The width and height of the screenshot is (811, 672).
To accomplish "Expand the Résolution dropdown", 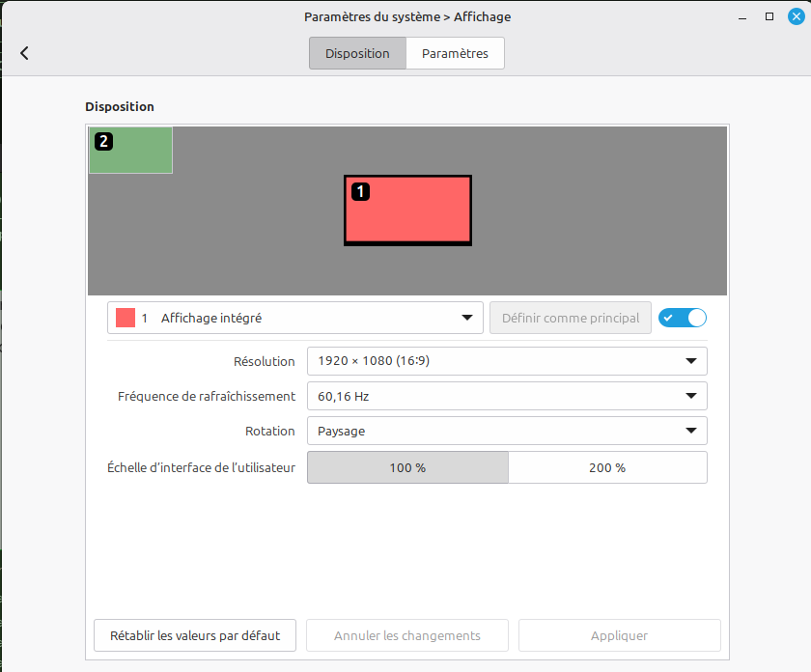I will tap(506, 361).
